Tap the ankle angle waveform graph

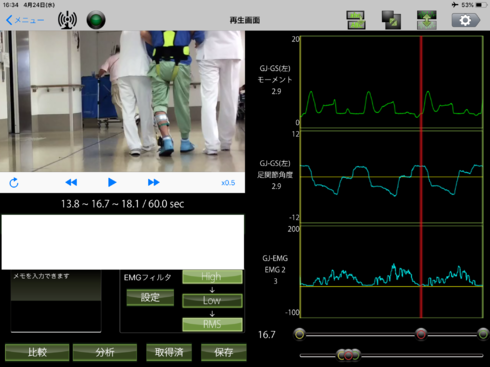[392, 177]
